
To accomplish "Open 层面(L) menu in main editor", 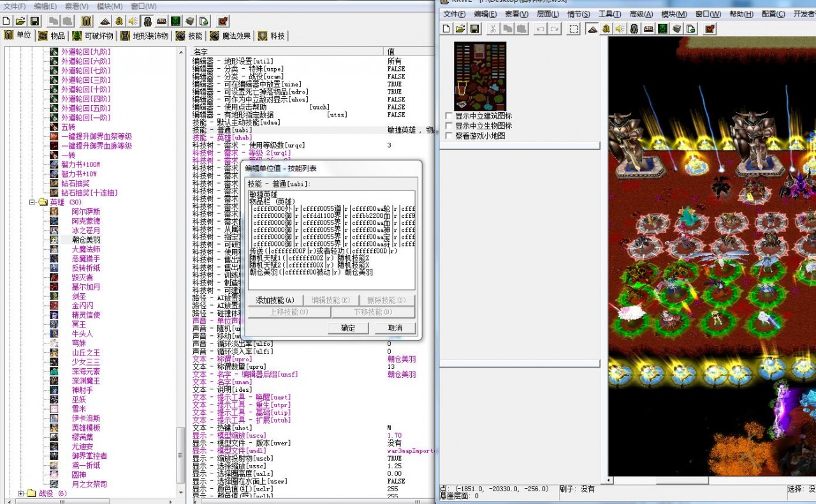I will tap(548, 14).
